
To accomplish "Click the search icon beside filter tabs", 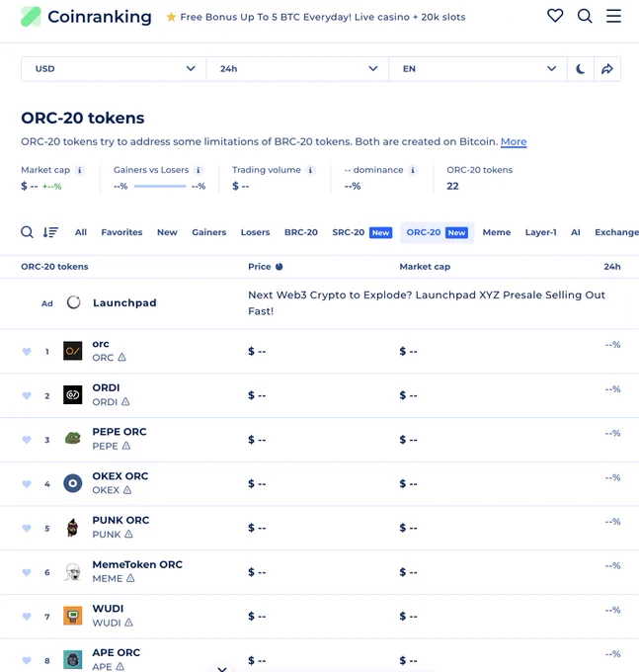I will click(x=27, y=232).
